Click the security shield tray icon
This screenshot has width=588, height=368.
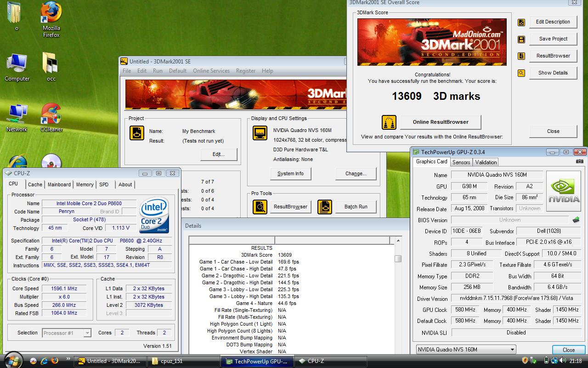(x=525, y=361)
